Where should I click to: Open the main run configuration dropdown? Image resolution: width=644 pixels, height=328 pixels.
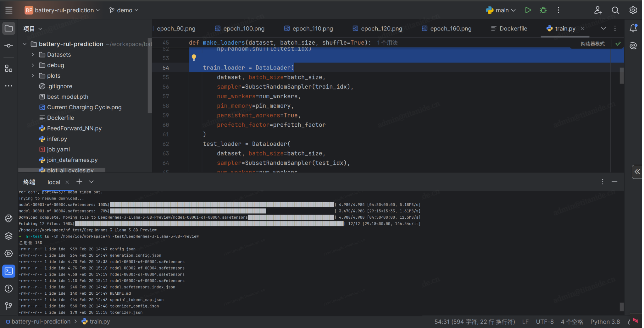(501, 10)
